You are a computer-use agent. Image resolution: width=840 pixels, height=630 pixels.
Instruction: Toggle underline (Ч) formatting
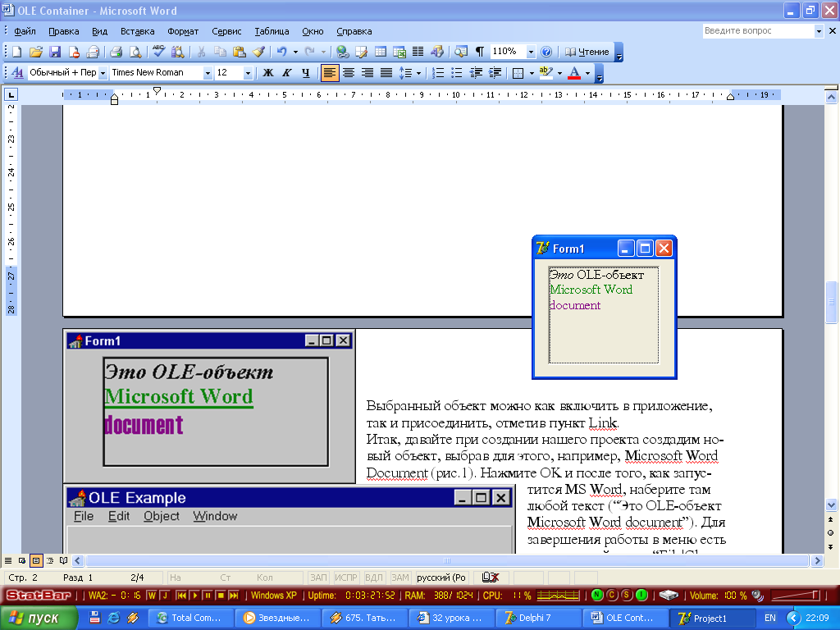click(305, 73)
